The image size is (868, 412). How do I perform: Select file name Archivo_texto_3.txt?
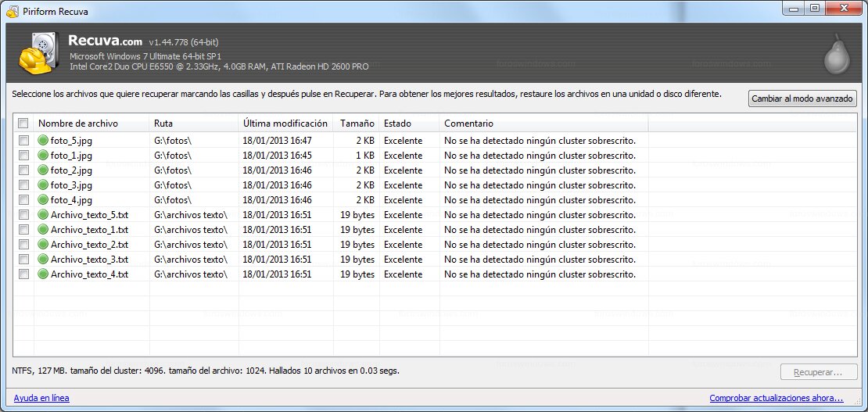pos(90,260)
